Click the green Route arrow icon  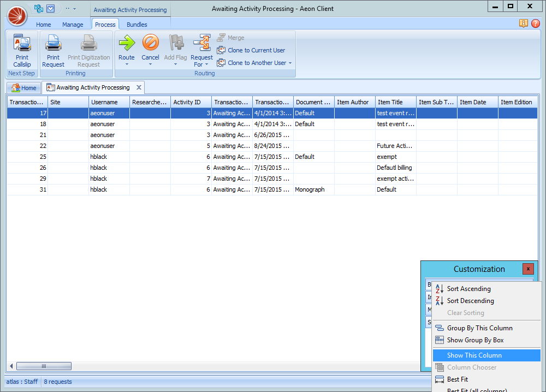point(127,43)
